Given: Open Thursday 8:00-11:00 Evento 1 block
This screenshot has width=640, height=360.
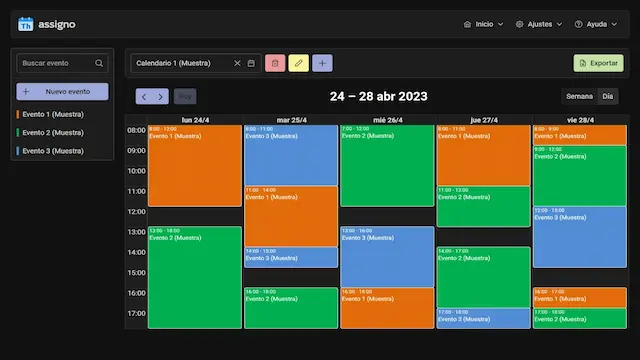Looking at the screenshot, I should click(484, 156).
